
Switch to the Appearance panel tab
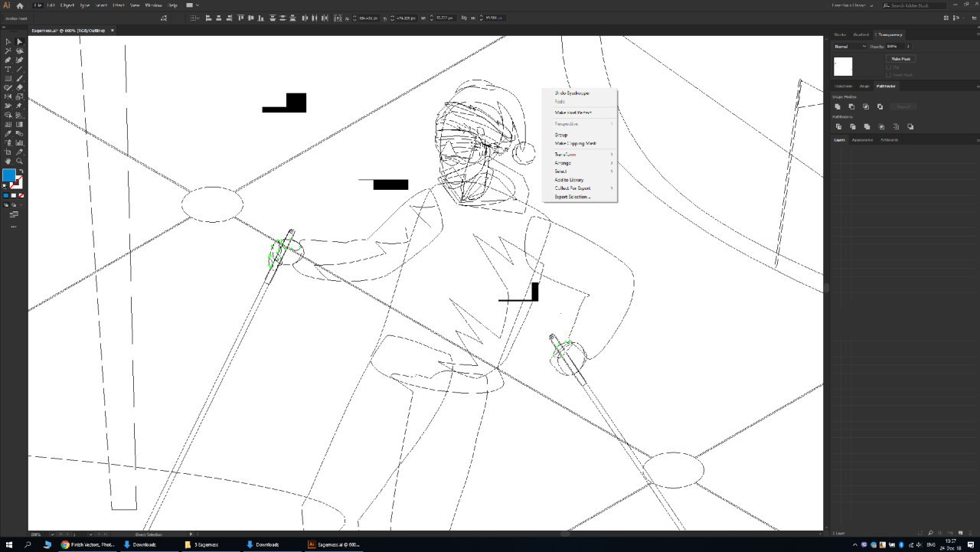(864, 140)
